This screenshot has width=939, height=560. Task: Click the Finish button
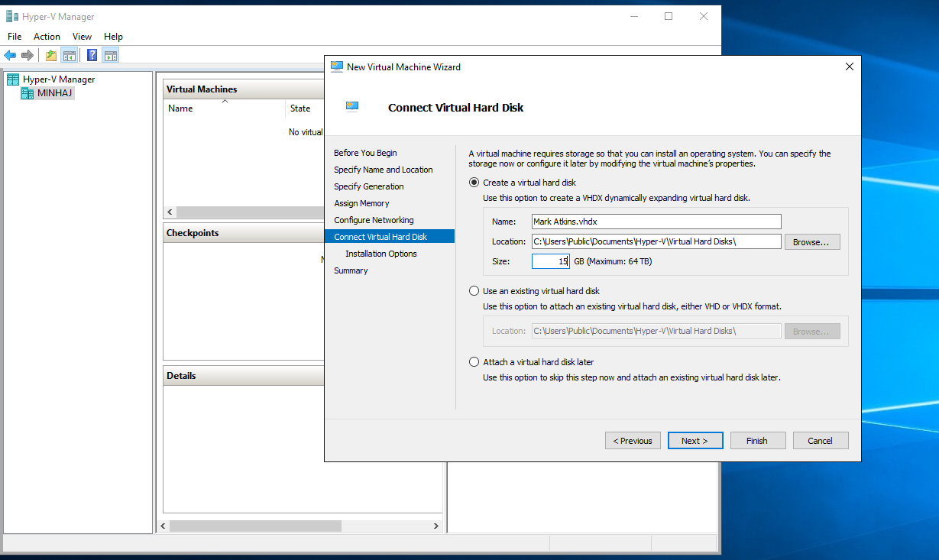point(756,441)
